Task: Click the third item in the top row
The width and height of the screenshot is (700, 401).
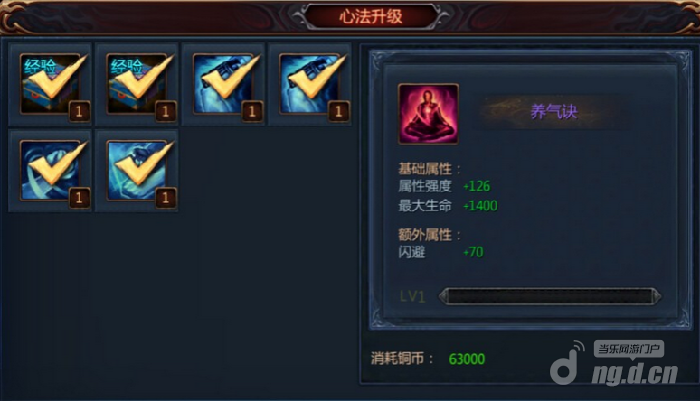Action: coord(223,84)
